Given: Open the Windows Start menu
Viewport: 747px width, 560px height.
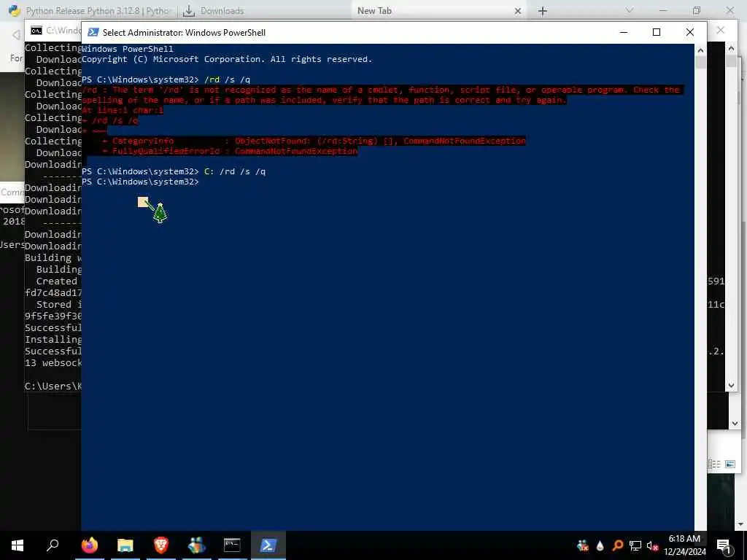Looking at the screenshot, I should coord(18,545).
